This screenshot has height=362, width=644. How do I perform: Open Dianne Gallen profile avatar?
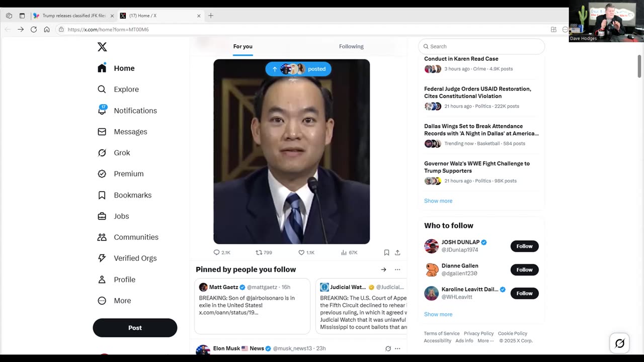(431, 269)
